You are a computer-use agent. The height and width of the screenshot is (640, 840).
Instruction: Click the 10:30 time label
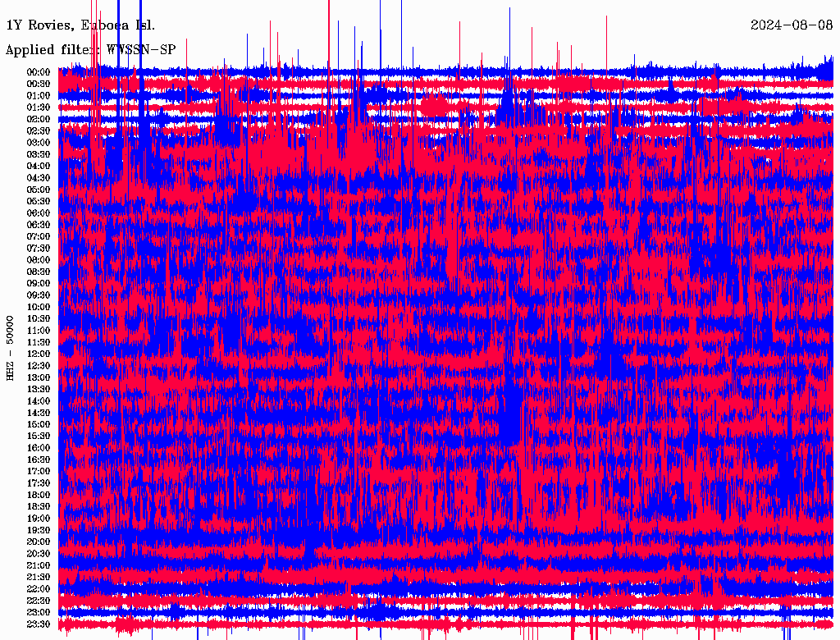tap(39, 319)
